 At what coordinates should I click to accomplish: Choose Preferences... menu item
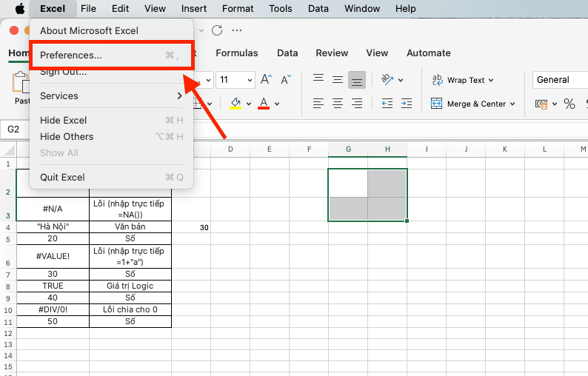pos(111,55)
